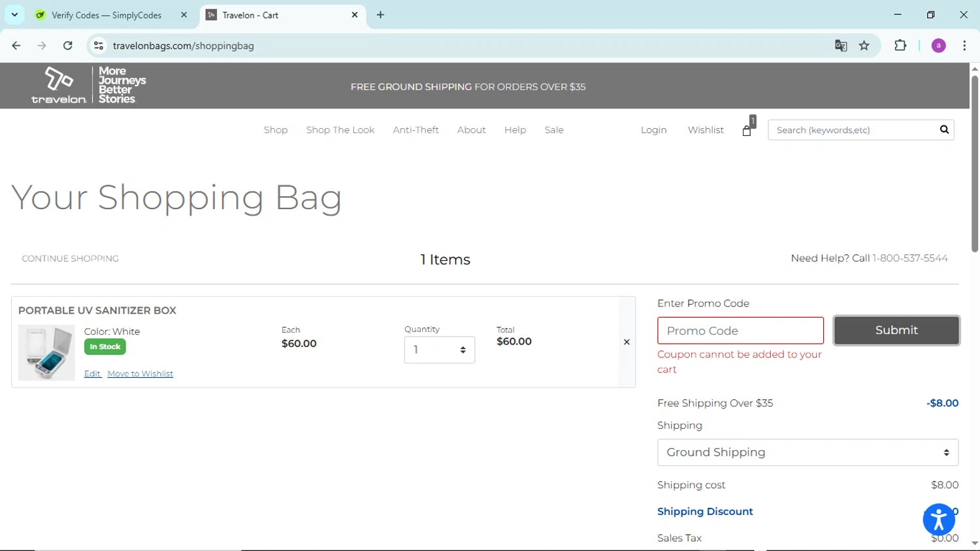This screenshot has width=980, height=551.
Task: Call the 1-800-537-5544 phone link
Action: coord(910,258)
